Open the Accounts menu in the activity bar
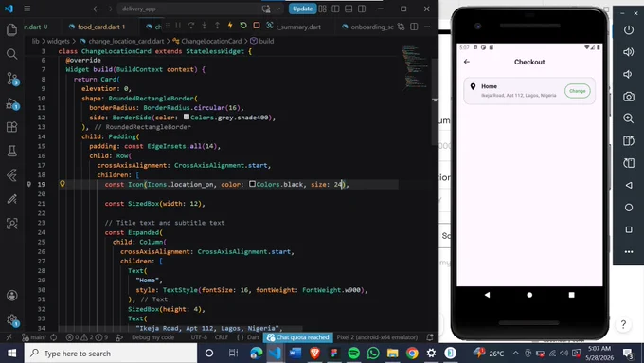 click(x=12, y=295)
